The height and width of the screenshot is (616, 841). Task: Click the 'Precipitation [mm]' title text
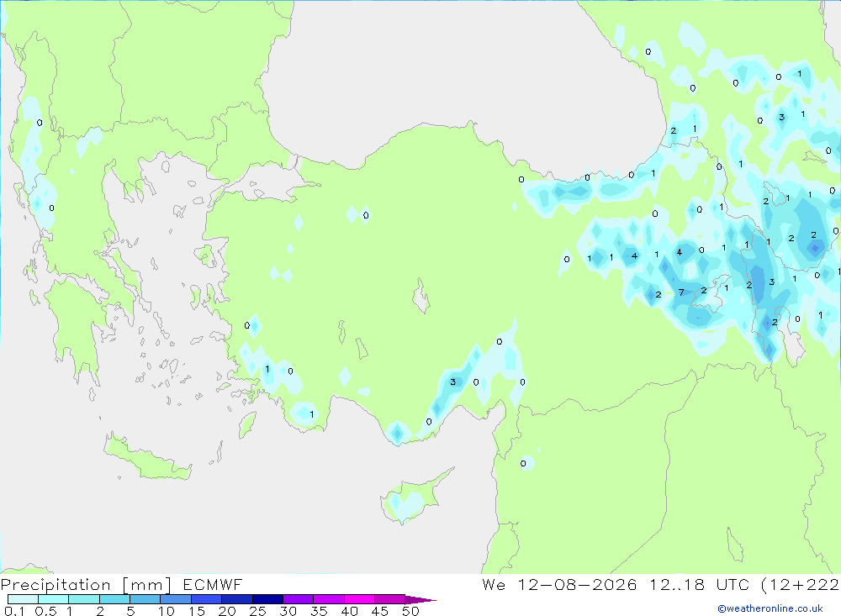[x=86, y=584]
